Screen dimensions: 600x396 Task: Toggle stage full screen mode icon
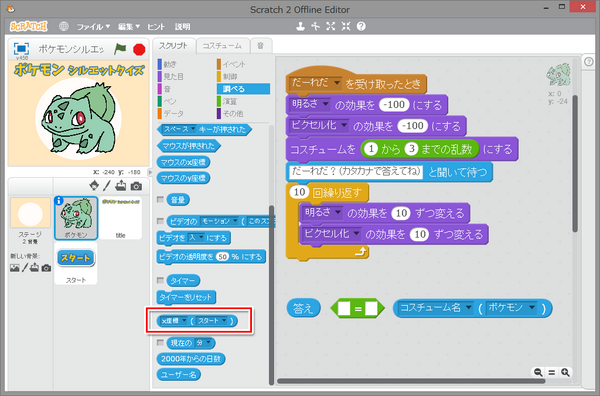[21, 49]
